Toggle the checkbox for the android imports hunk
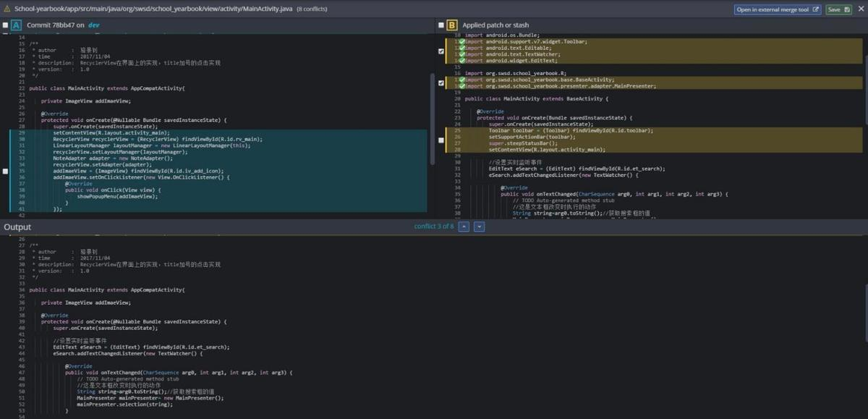 pos(441,51)
